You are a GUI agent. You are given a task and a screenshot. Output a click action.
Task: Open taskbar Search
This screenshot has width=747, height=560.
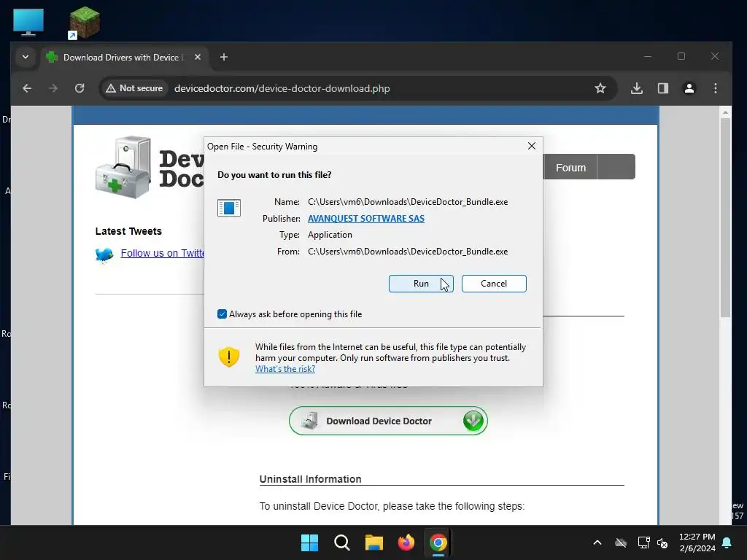(341, 542)
